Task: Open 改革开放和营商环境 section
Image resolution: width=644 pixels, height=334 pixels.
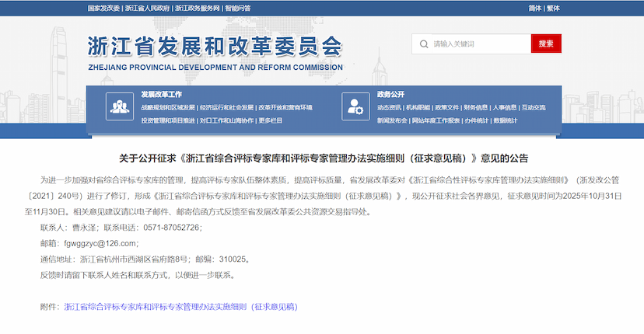Action: coord(285,107)
